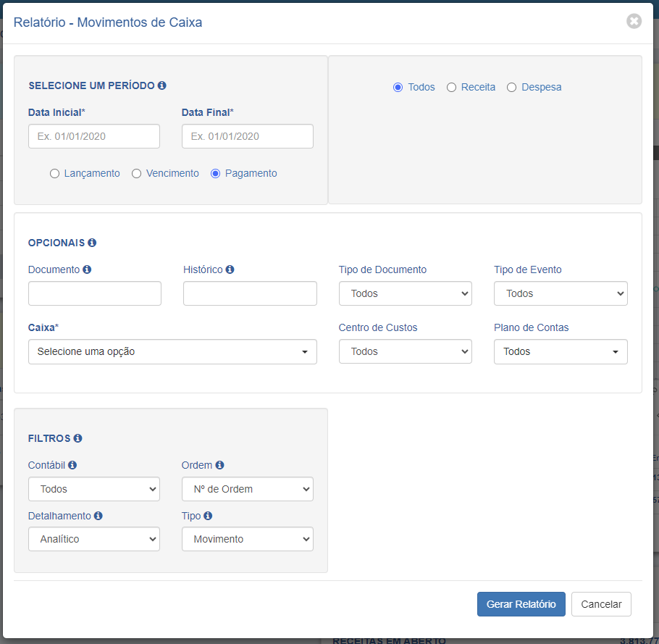The width and height of the screenshot is (659, 644).
Task: Select the Todos radio option
Action: [398, 88]
